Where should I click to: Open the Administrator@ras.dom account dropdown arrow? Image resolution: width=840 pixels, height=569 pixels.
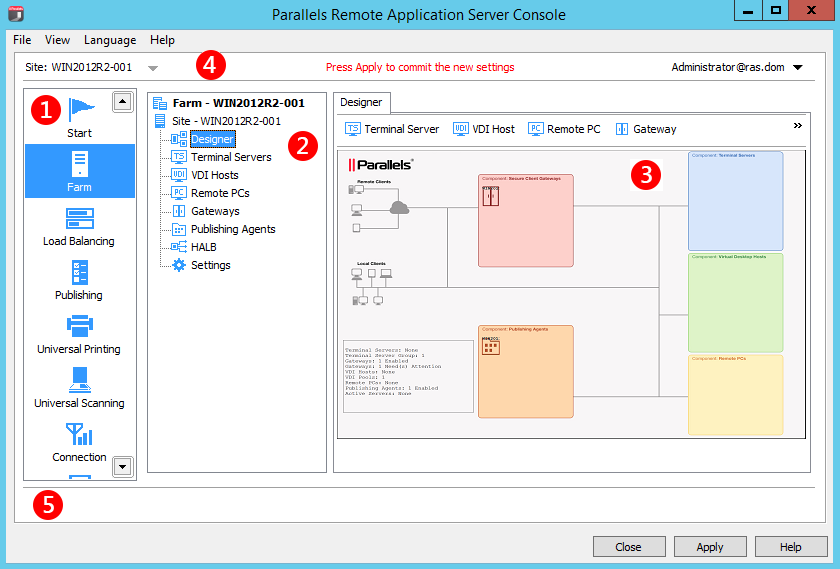[x=798, y=68]
